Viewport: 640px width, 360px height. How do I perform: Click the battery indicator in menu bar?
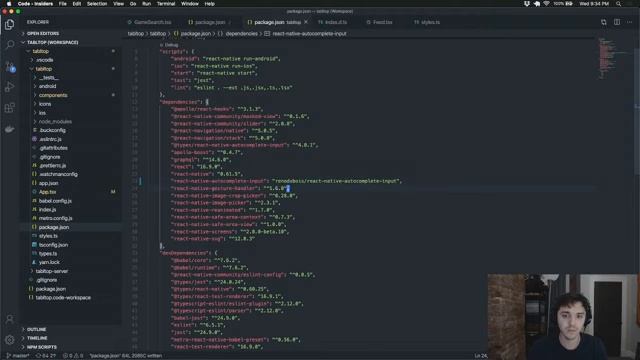[x=563, y=4]
